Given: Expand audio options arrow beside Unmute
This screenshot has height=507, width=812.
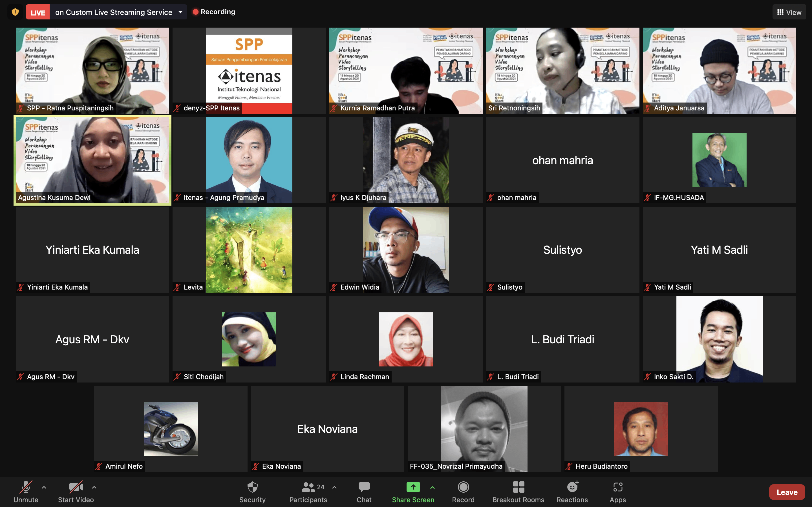Looking at the screenshot, I should [44, 487].
